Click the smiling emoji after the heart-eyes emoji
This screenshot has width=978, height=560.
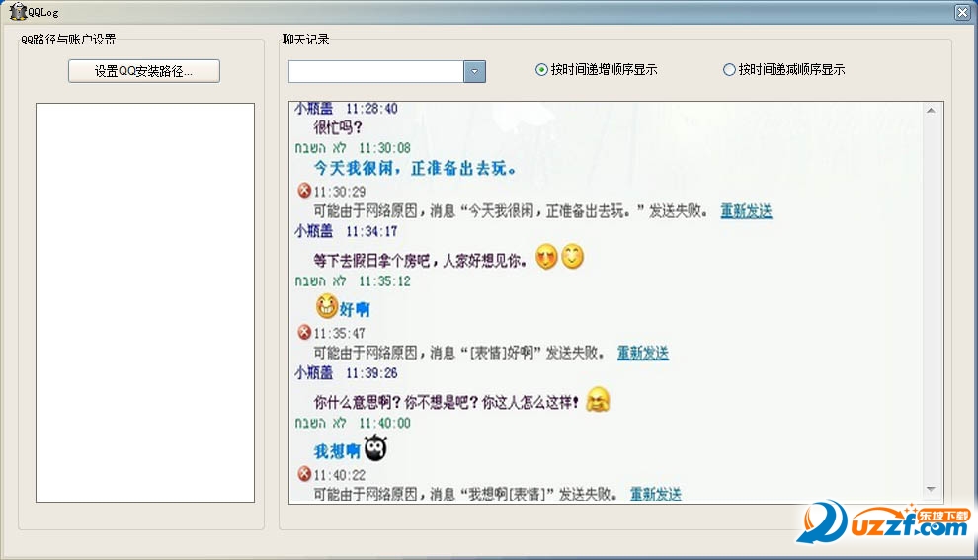[x=573, y=257]
